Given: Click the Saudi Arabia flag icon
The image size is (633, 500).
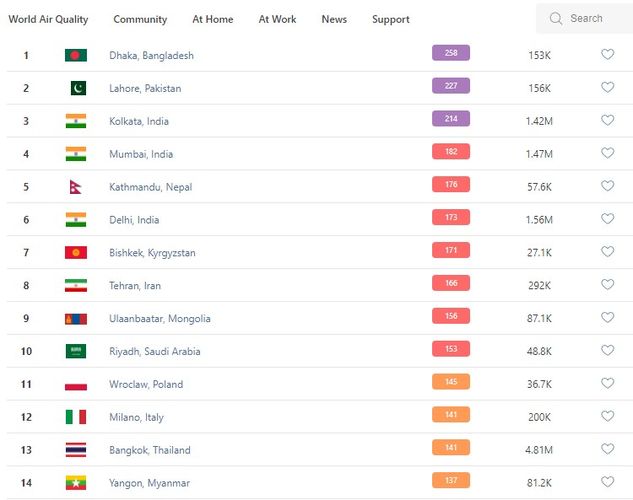Looking at the screenshot, I should [x=76, y=351].
